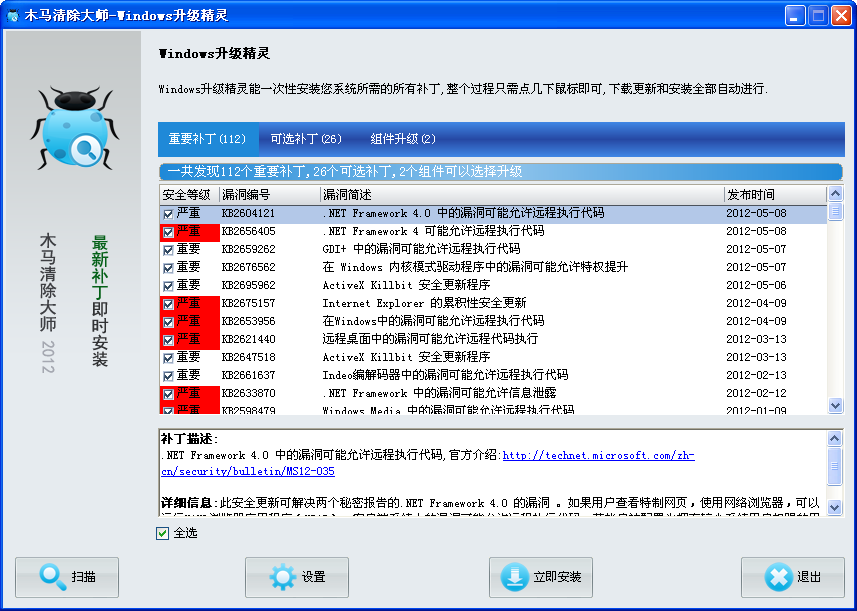
Task: Open the 组件升级 (2) tab
Action: [403, 139]
